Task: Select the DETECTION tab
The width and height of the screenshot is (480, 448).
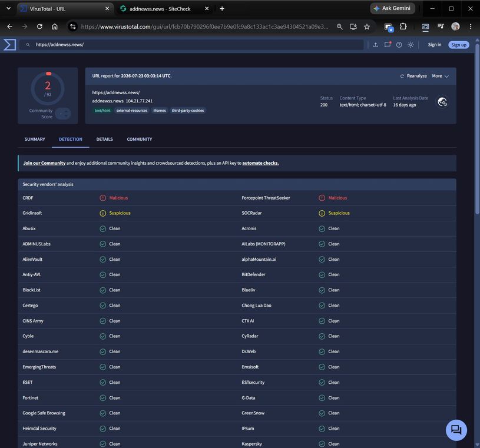Action: tap(71, 140)
